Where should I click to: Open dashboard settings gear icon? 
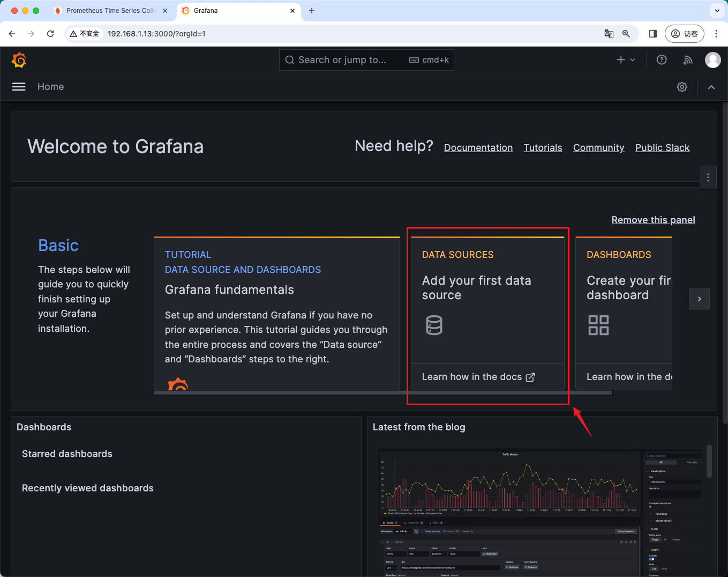tap(682, 87)
